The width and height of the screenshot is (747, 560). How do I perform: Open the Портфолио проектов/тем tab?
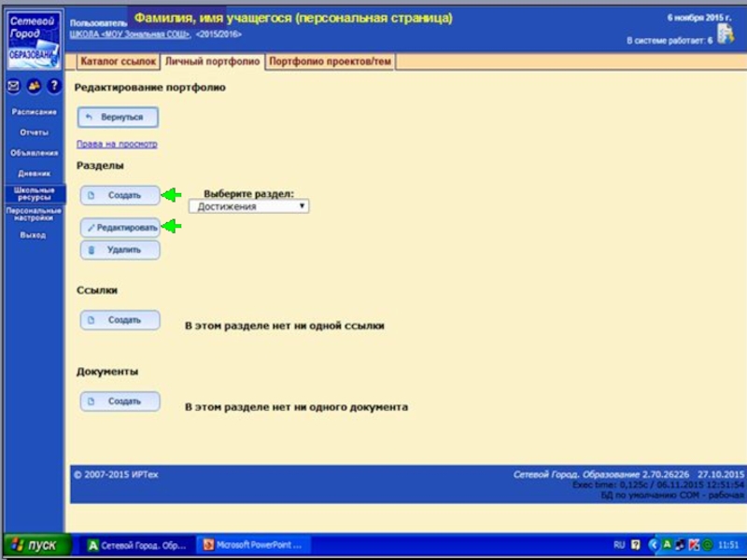330,62
